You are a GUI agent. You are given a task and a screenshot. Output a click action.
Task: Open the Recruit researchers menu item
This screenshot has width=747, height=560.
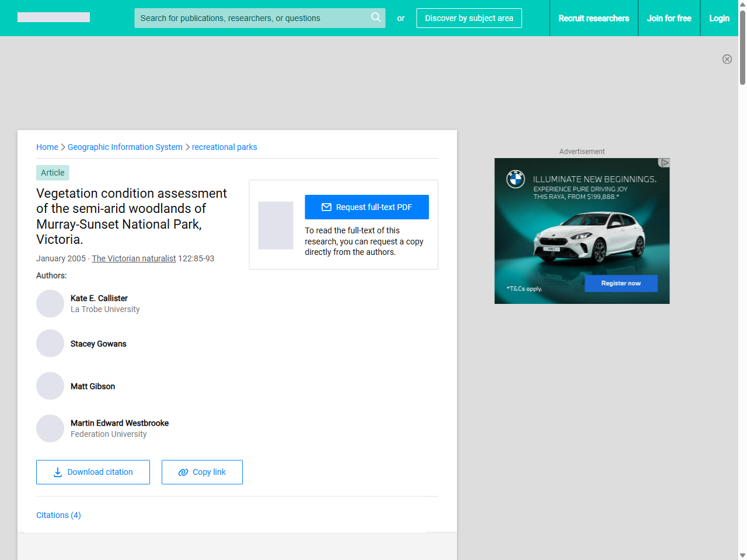click(x=594, y=18)
